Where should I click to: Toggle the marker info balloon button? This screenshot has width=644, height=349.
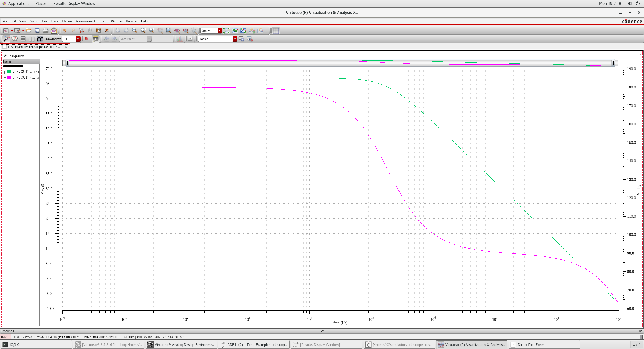[x=96, y=39]
